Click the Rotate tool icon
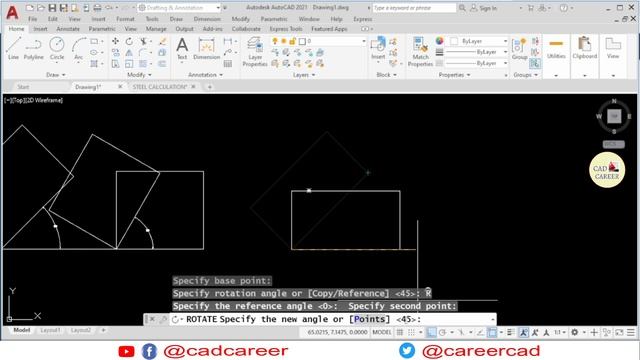The height and width of the screenshot is (360, 640). point(129,41)
